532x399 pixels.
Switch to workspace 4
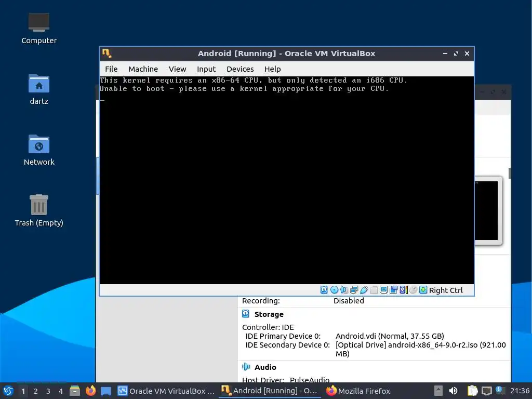61,391
